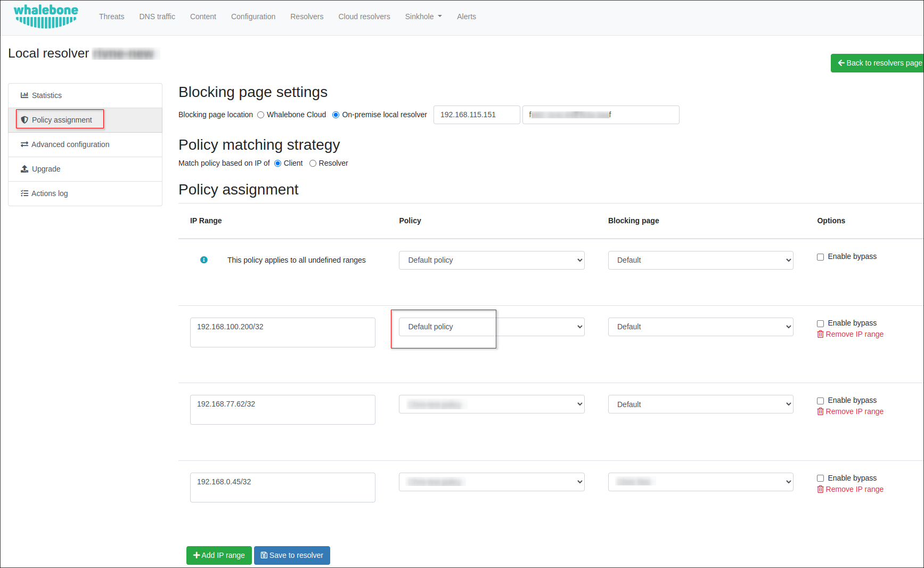Enable bypass for 192.168.77.62/32 range

820,401
